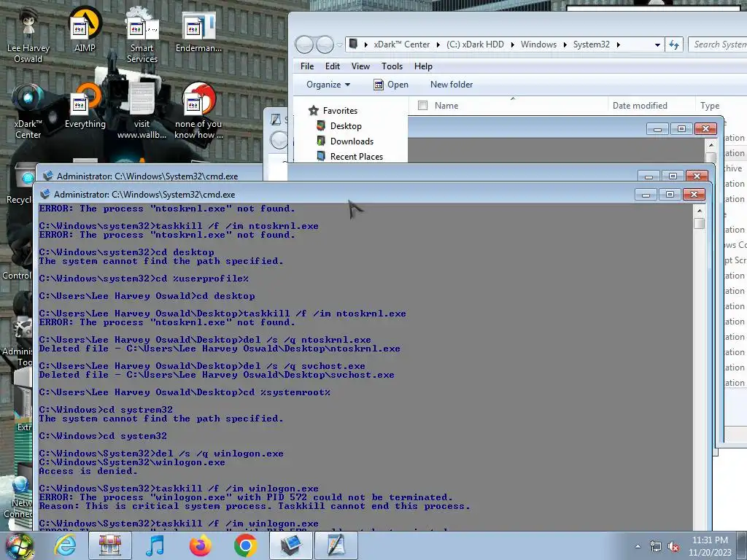The image size is (747, 560).
Task: Click the network tray icon
Action: point(656,546)
